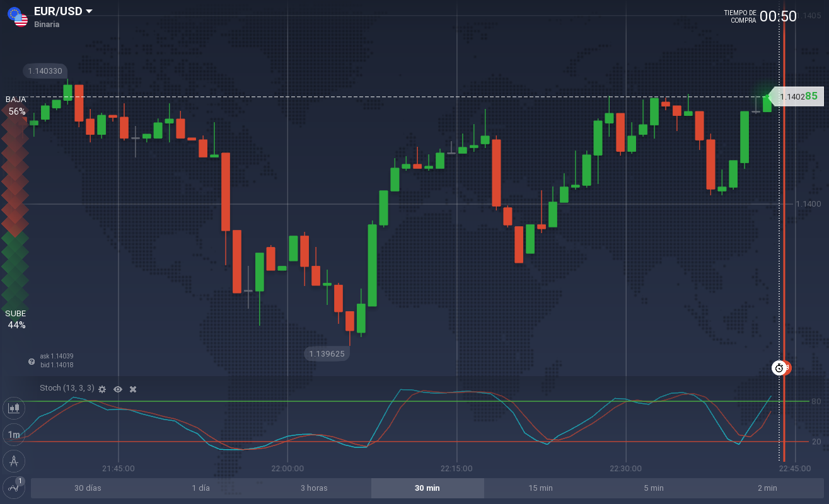Select the 5 min time range
This screenshot has height=504, width=829.
pyautogui.click(x=654, y=488)
